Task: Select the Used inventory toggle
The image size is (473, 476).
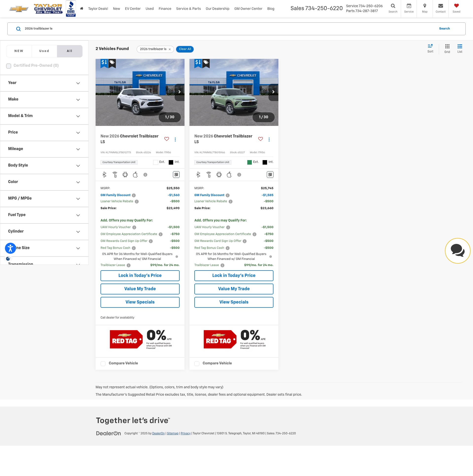Action: [44, 51]
